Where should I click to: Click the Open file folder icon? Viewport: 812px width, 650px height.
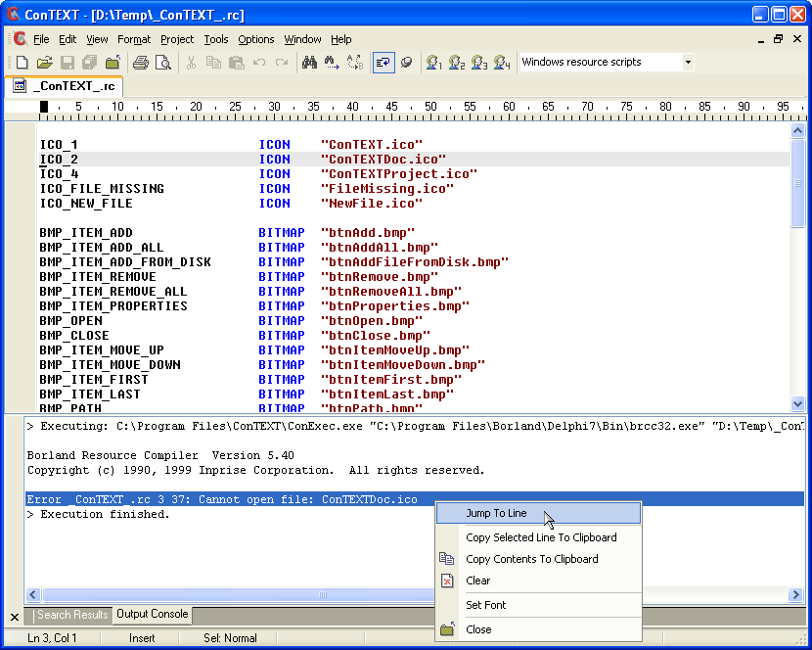(x=45, y=63)
